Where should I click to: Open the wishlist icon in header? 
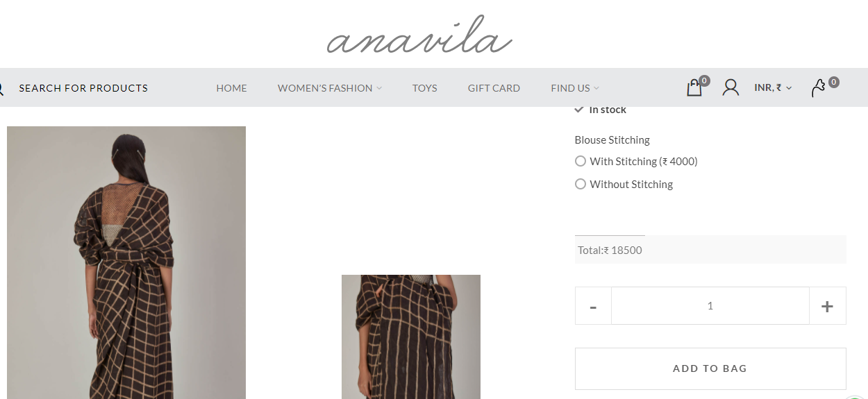click(x=819, y=87)
